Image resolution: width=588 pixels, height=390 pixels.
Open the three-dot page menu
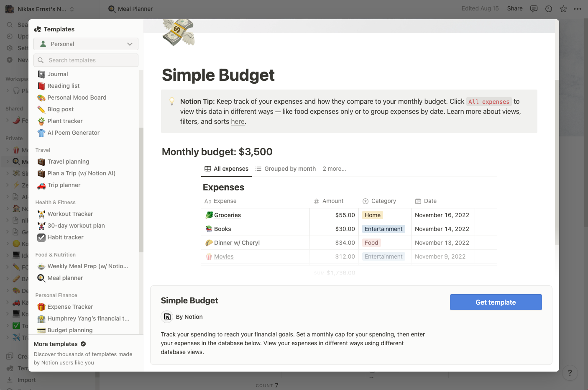click(x=578, y=9)
